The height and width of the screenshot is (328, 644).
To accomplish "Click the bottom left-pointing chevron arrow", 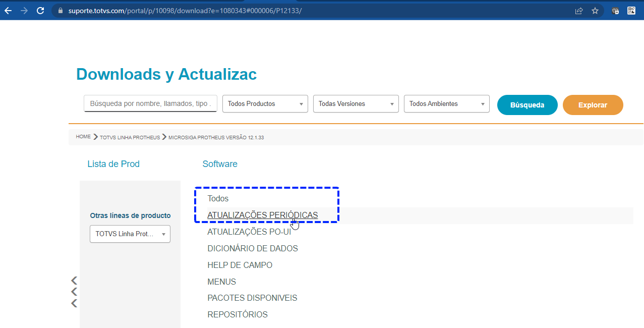I will [74, 303].
